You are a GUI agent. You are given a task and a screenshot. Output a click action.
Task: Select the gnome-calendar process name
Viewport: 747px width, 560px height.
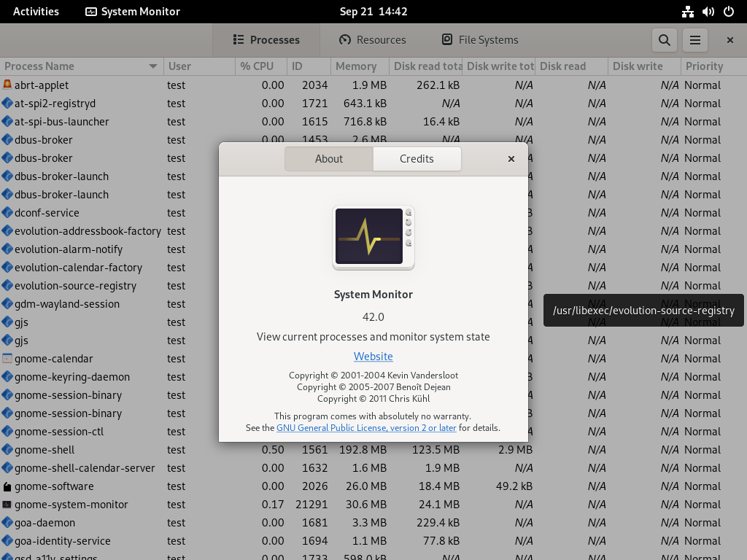point(53,359)
